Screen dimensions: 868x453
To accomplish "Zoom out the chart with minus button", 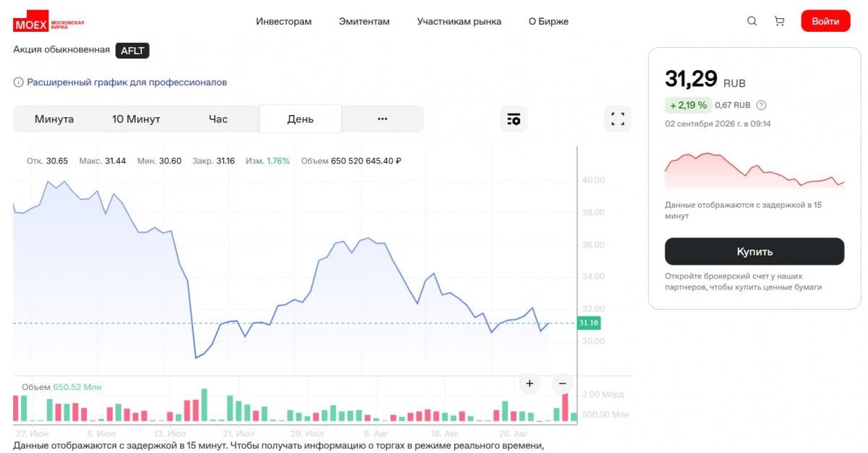I will point(562,384).
